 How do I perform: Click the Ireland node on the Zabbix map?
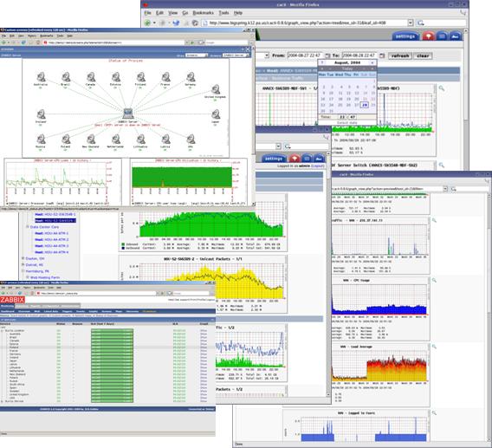[x=41, y=114]
